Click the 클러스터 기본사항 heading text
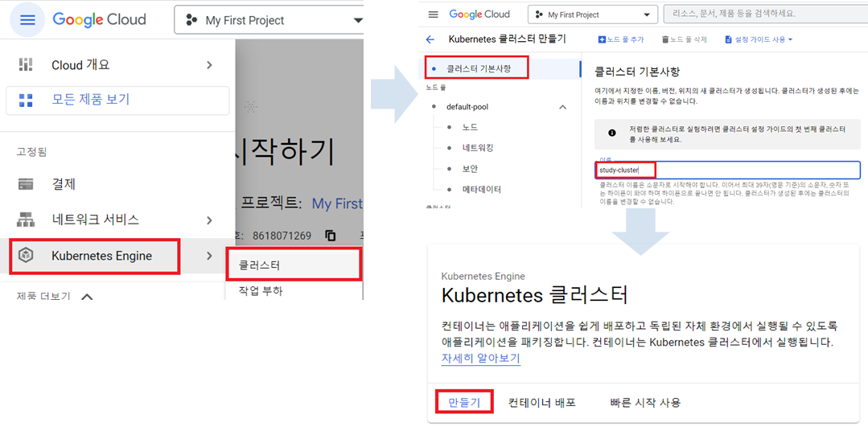 (636, 72)
